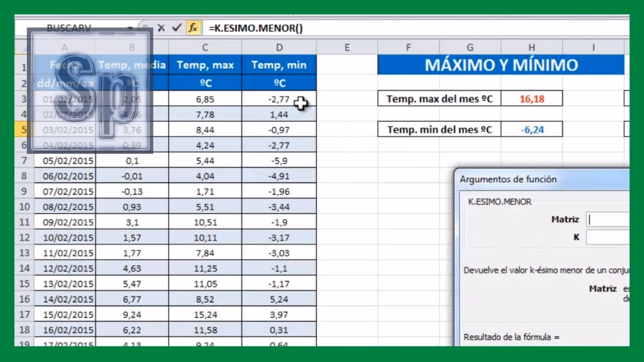Viewport: 644px width, 362px height.
Task: Cancel the formula with the X icon
Action: tap(161, 29)
